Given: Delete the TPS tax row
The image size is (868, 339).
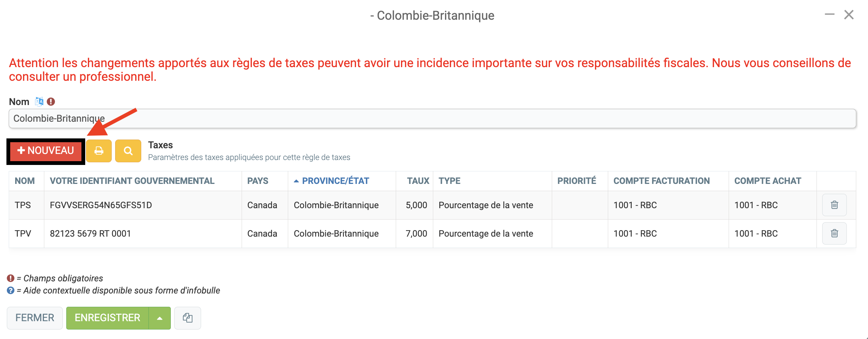Looking at the screenshot, I should point(834,205).
